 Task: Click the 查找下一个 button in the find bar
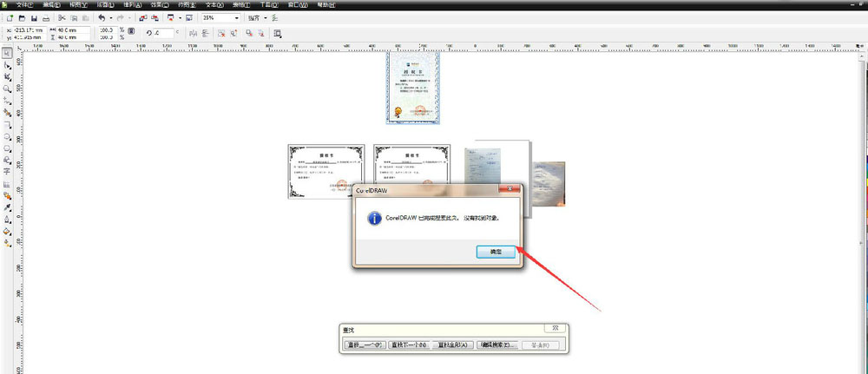click(x=407, y=344)
